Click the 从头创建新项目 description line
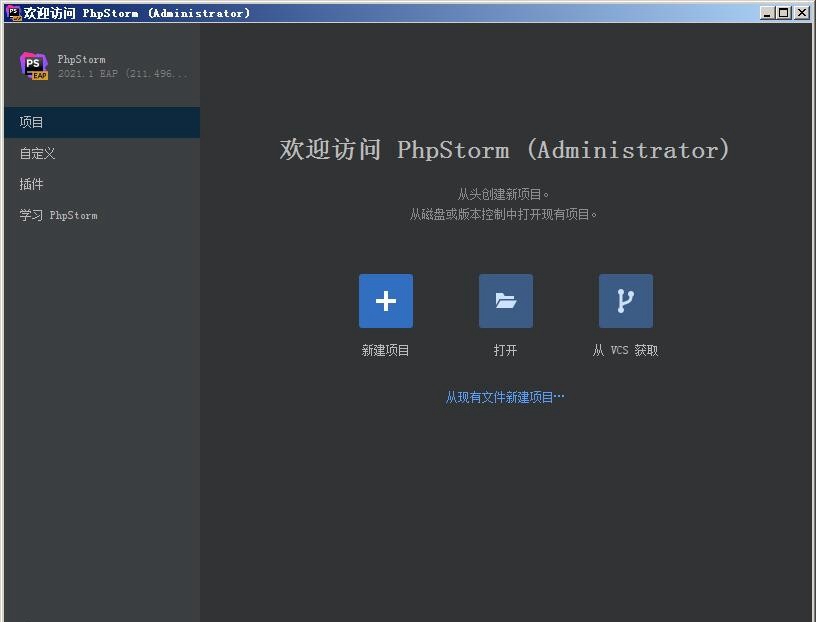 point(503,194)
